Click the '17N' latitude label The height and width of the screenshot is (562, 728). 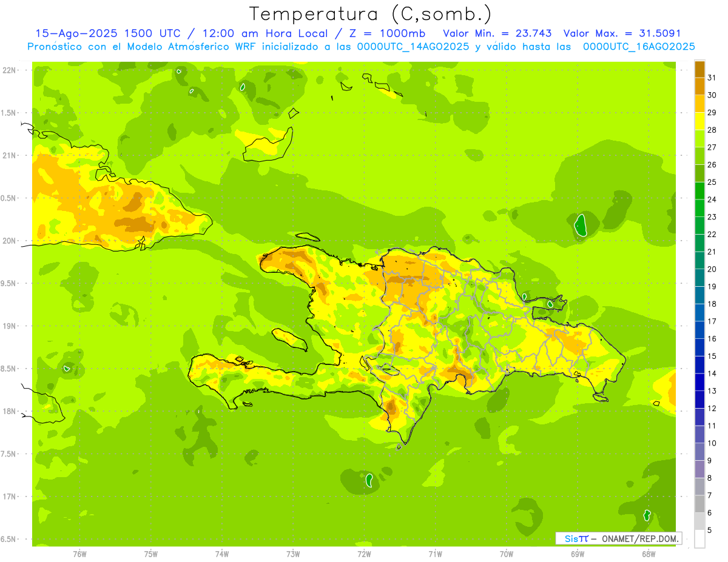click(9, 497)
